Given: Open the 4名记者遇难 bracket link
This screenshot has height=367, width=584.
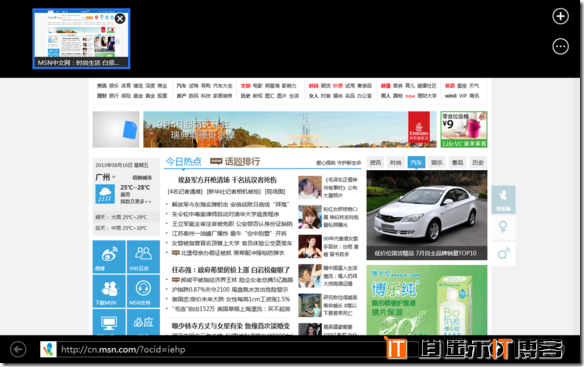Looking at the screenshot, I should tap(186, 192).
